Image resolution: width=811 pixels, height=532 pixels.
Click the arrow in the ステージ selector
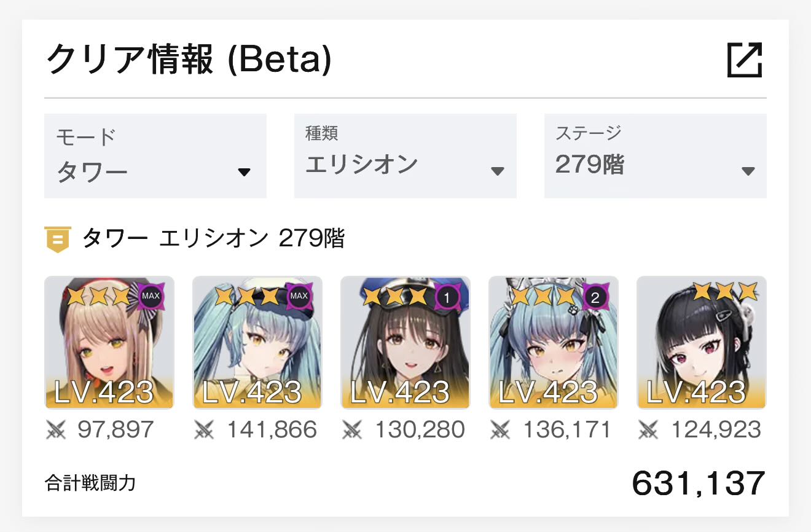748,171
